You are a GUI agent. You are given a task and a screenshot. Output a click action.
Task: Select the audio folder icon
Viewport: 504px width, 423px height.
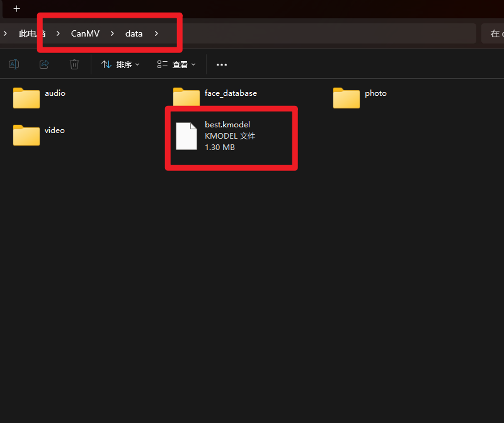(x=26, y=98)
